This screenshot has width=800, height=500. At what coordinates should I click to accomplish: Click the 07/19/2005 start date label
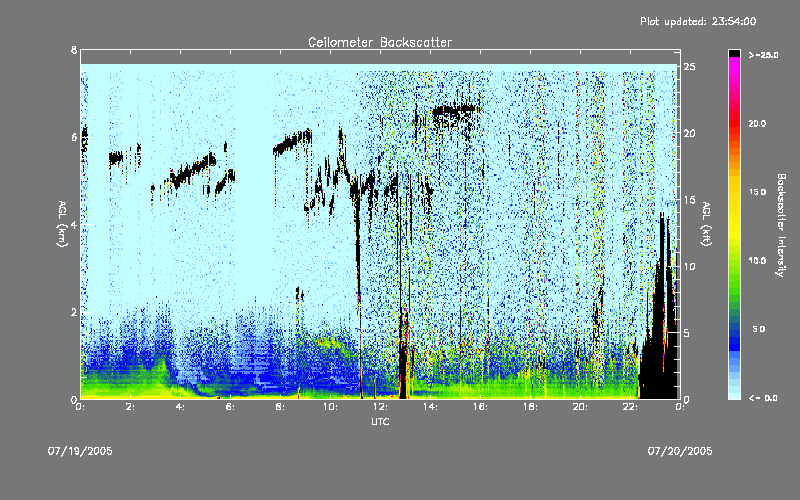[80, 451]
